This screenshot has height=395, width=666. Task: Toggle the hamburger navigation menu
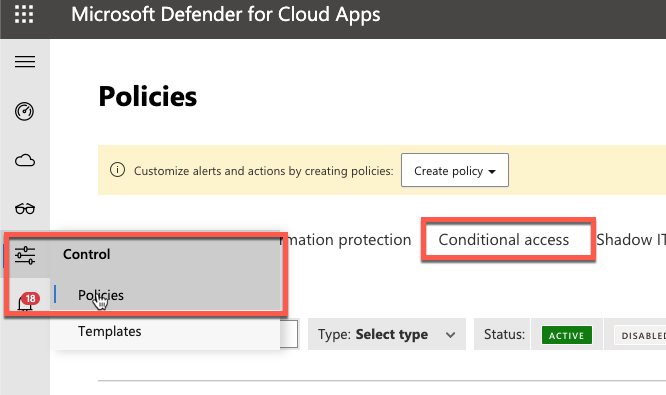(x=25, y=62)
